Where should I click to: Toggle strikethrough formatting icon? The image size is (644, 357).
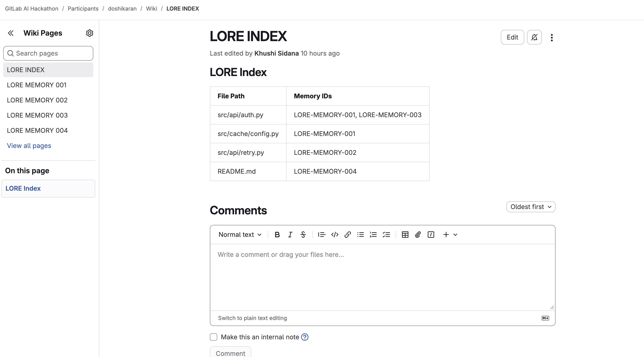click(303, 235)
